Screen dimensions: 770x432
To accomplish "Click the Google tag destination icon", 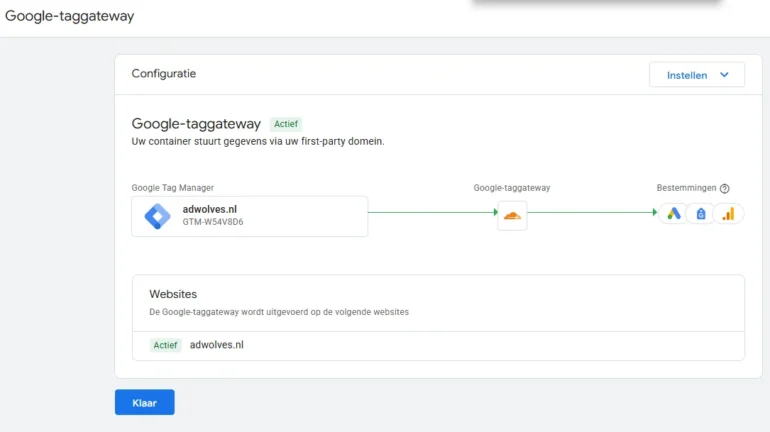I will point(701,214).
